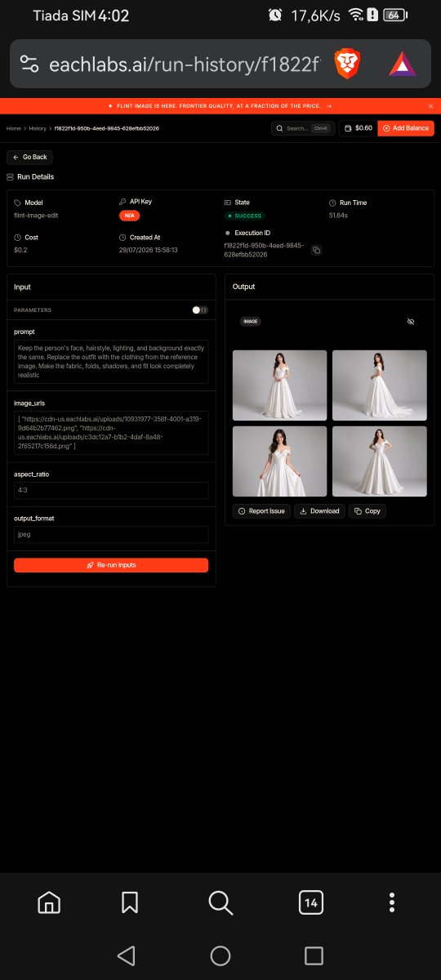The height and width of the screenshot is (980, 441).
Task: Select the prompt text field
Action: [111, 361]
